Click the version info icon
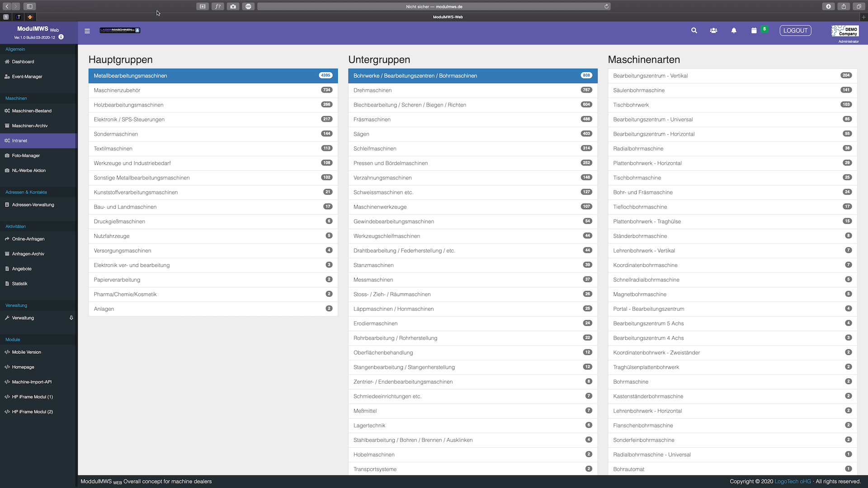868x488 pixels. [61, 37]
